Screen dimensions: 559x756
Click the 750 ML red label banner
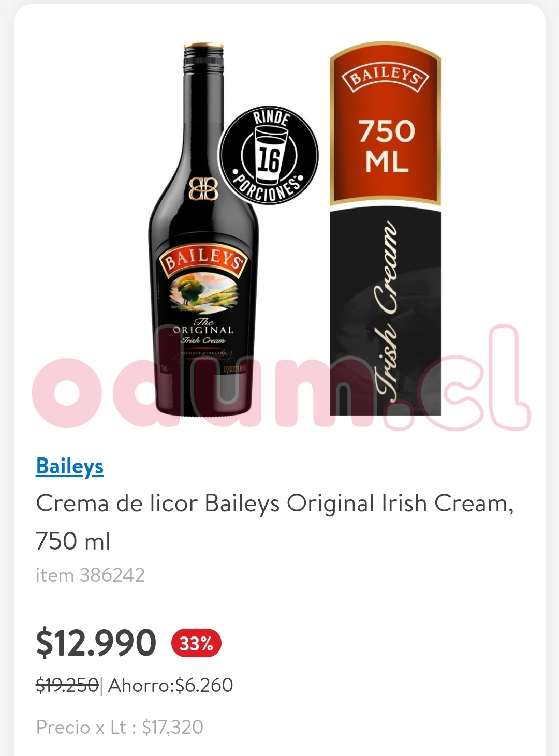pyautogui.click(x=385, y=123)
